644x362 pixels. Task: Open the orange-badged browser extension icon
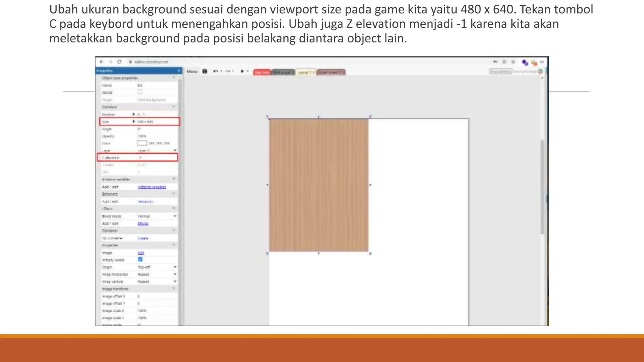tap(533, 63)
